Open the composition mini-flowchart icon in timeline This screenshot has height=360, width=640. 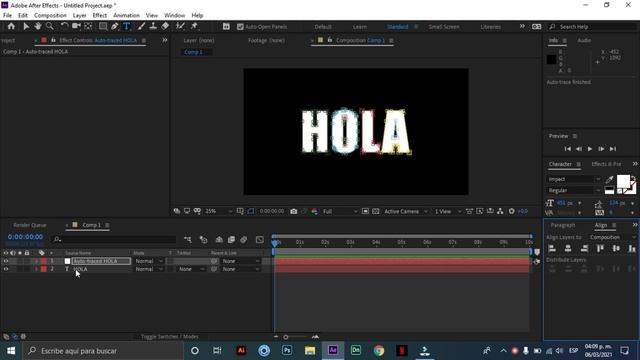(x=188, y=240)
